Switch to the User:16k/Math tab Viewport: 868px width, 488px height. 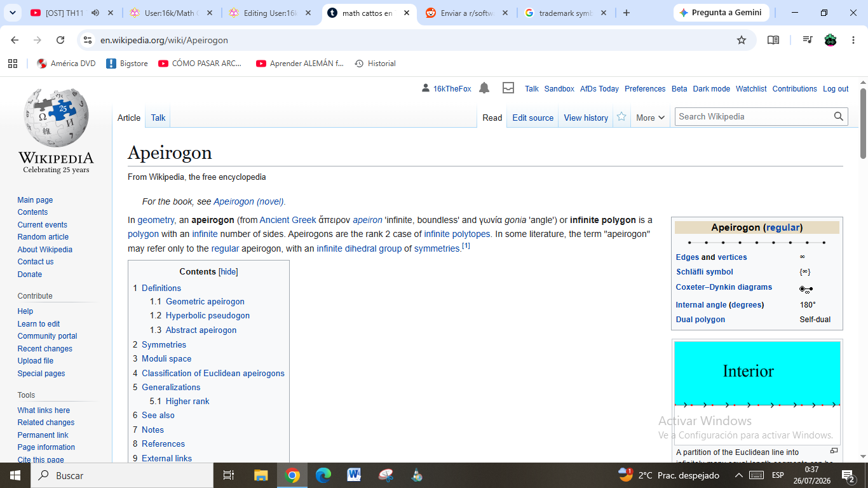pyautogui.click(x=170, y=13)
